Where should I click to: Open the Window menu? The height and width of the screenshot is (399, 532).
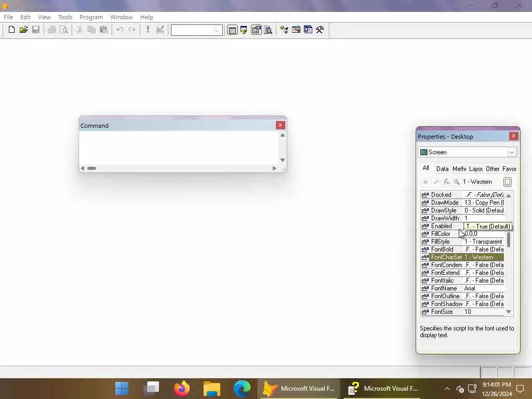click(121, 17)
